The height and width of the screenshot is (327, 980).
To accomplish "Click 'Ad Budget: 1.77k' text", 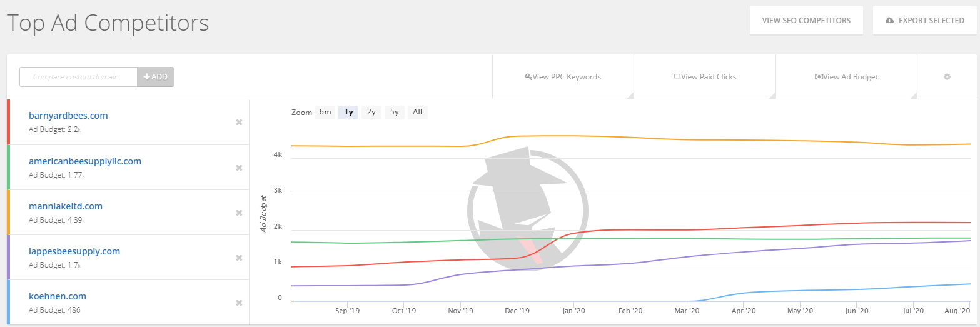I will pyautogui.click(x=57, y=175).
